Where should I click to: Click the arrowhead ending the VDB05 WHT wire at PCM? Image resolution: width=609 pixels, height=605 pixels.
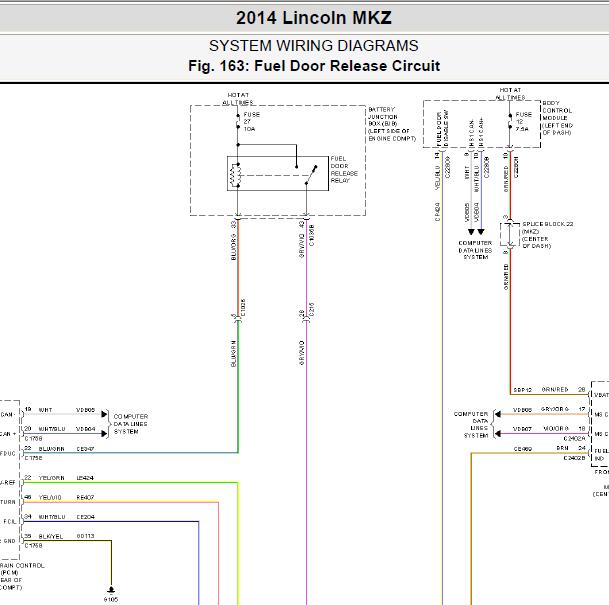click(104, 414)
